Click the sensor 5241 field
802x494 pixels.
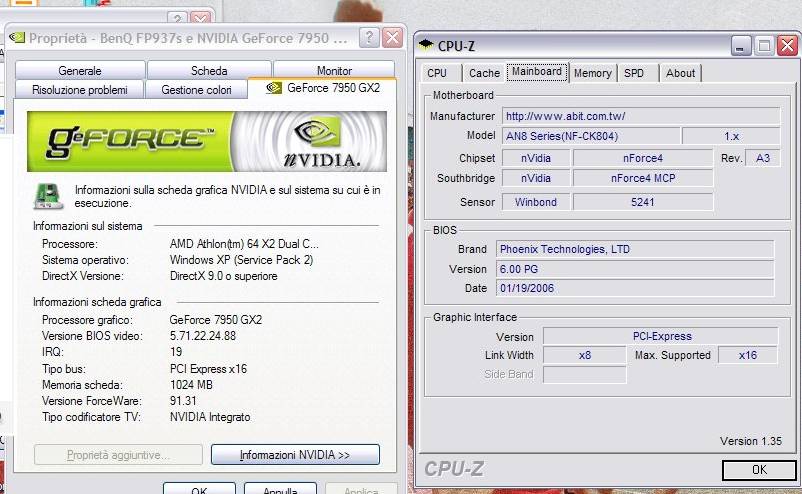pos(642,202)
